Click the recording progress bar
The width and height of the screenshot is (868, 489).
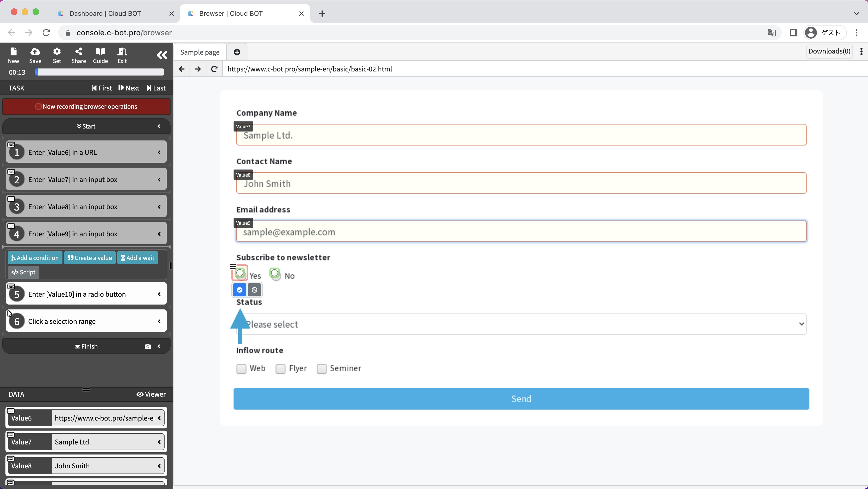100,72
